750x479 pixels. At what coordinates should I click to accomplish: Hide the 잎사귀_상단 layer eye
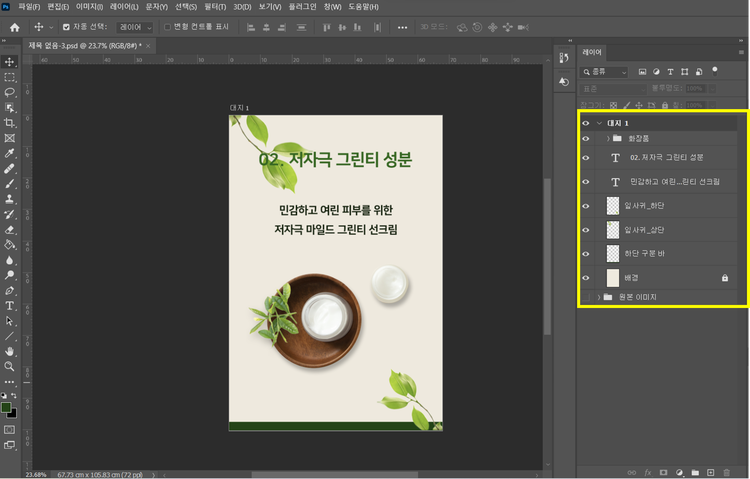click(x=585, y=230)
